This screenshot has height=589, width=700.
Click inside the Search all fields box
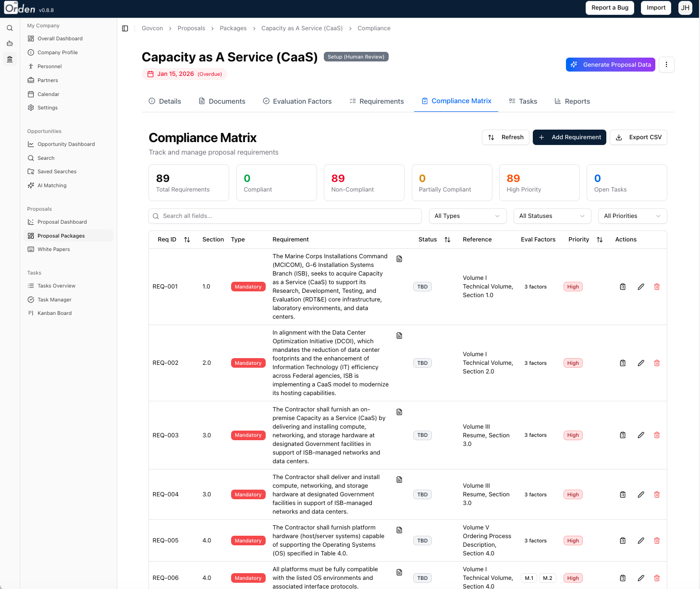(x=285, y=216)
